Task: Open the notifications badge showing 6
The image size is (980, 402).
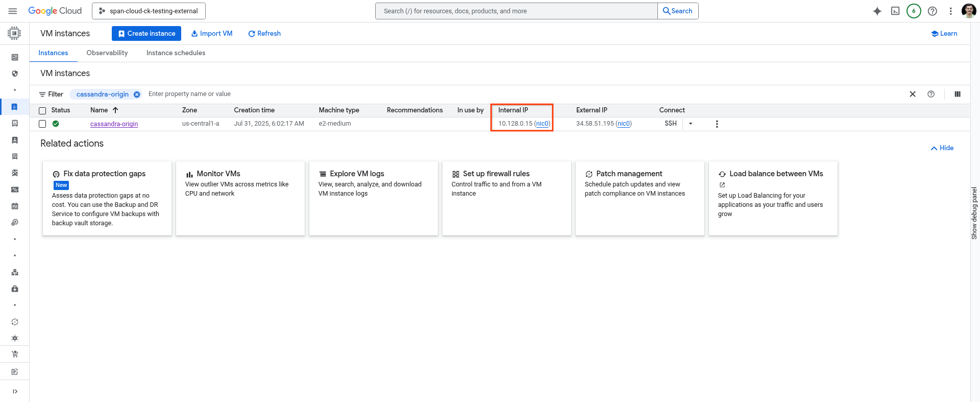Action: click(x=914, y=11)
